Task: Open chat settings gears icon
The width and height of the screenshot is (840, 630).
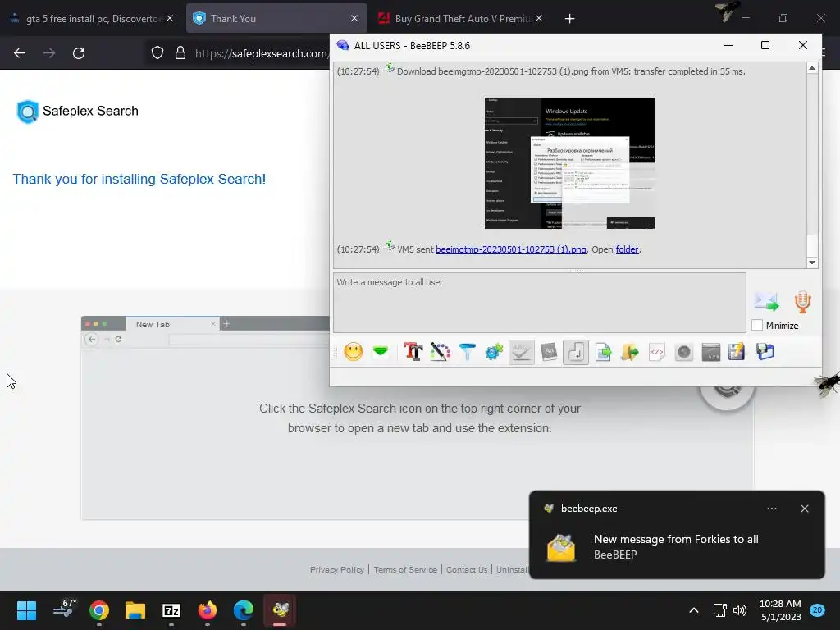Action: click(494, 352)
